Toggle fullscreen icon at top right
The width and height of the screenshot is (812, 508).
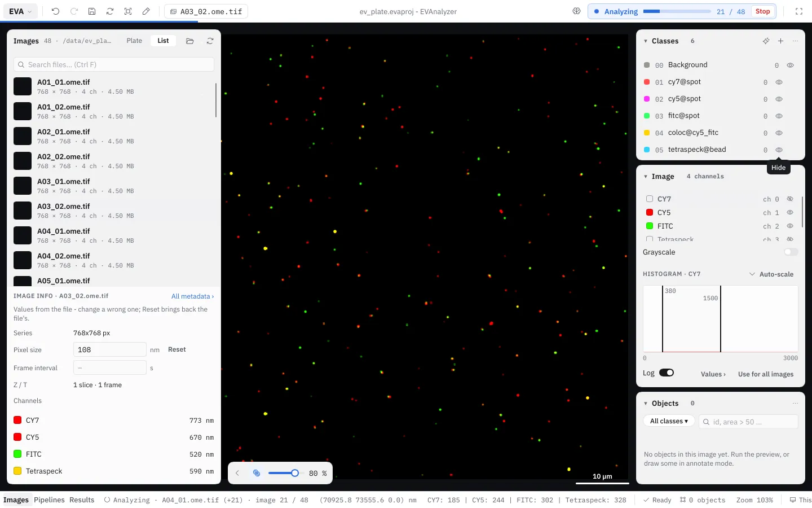798,11
